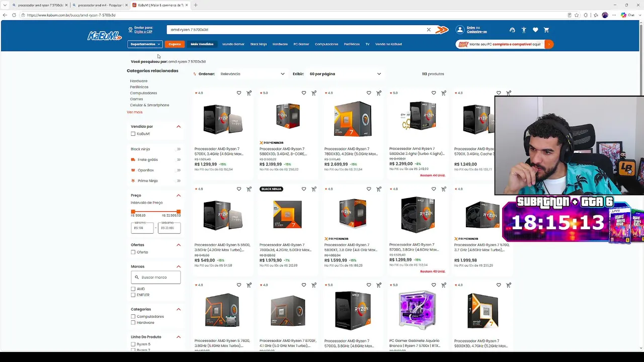Check the Oferta checkbox
The height and width of the screenshot is (362, 644).
coord(133,252)
